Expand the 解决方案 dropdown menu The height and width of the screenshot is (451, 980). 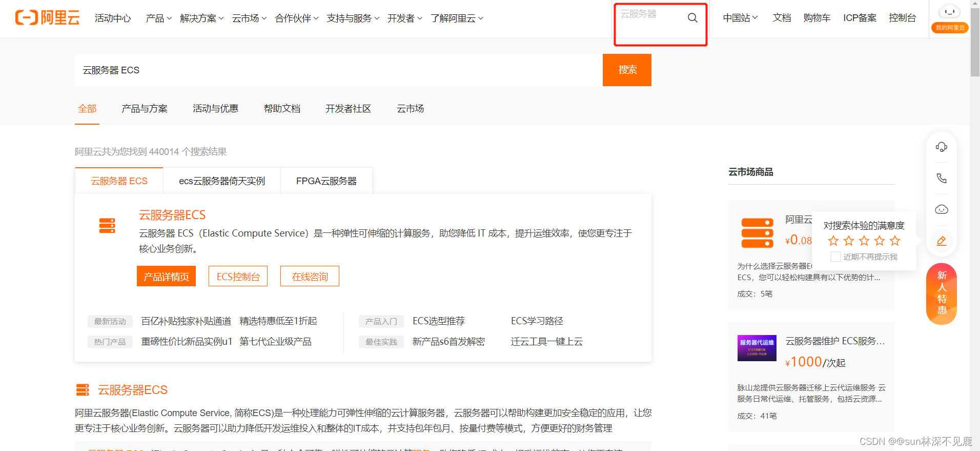[x=202, y=18]
